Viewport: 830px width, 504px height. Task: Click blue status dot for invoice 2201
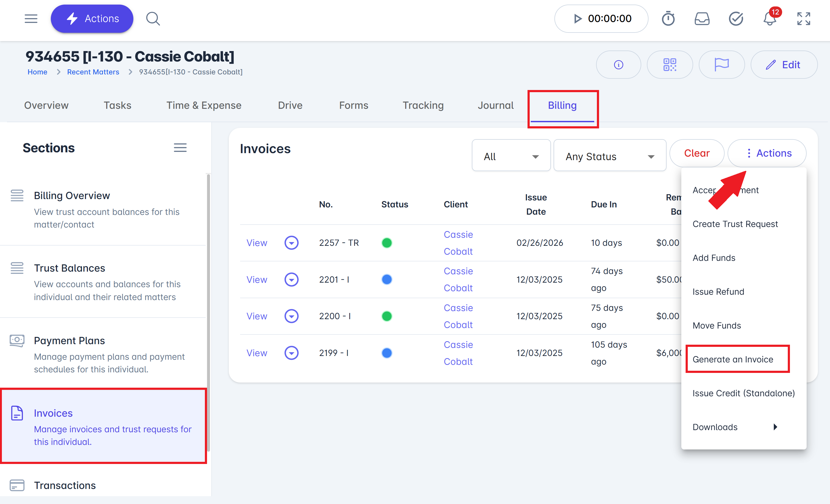click(x=387, y=279)
